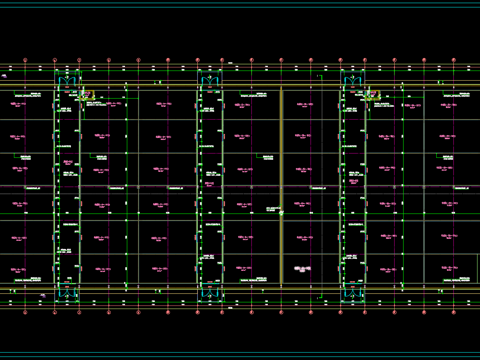This screenshot has height=360, width=480.
Task: Pick the yellow-boxed detail beside the rightmost corridor
Action: pyautogui.click(x=373, y=95)
